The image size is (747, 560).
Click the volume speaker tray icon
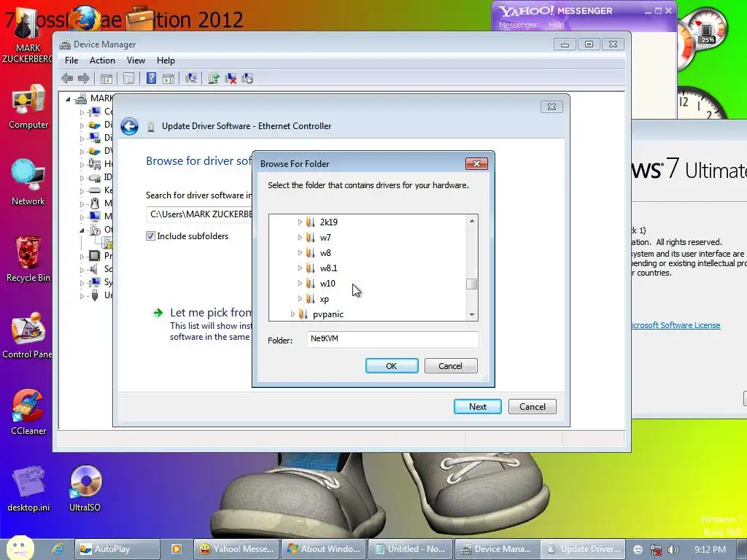(673, 550)
